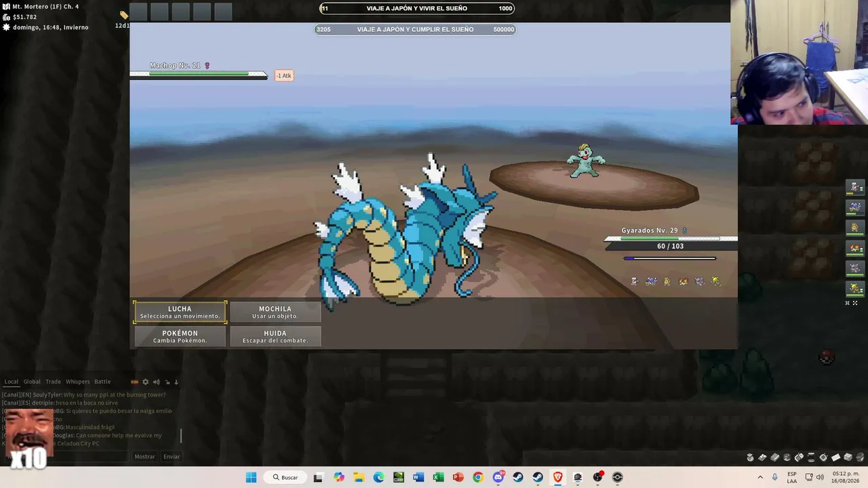Open the Trade chat tab
The height and width of the screenshot is (488, 868).
coord(53,382)
